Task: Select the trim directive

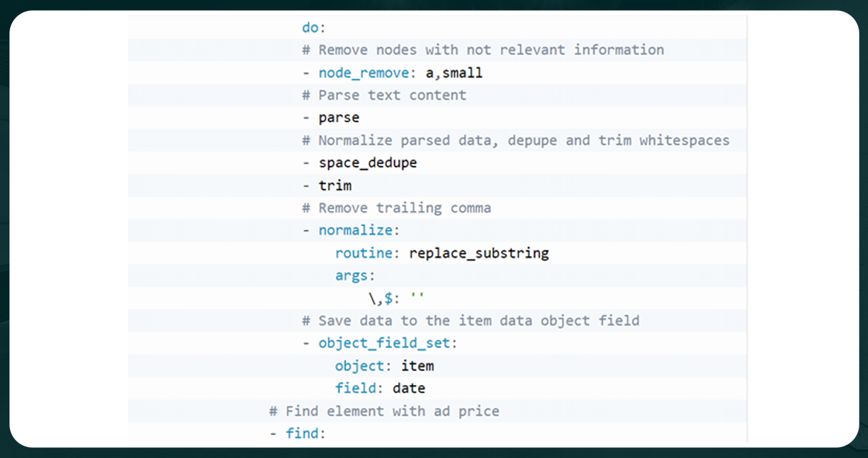Action: click(x=335, y=185)
